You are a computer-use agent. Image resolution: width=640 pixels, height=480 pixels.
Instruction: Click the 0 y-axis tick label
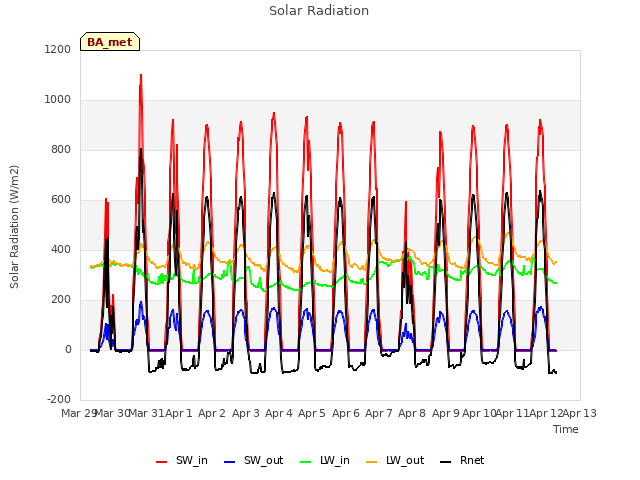68,349
